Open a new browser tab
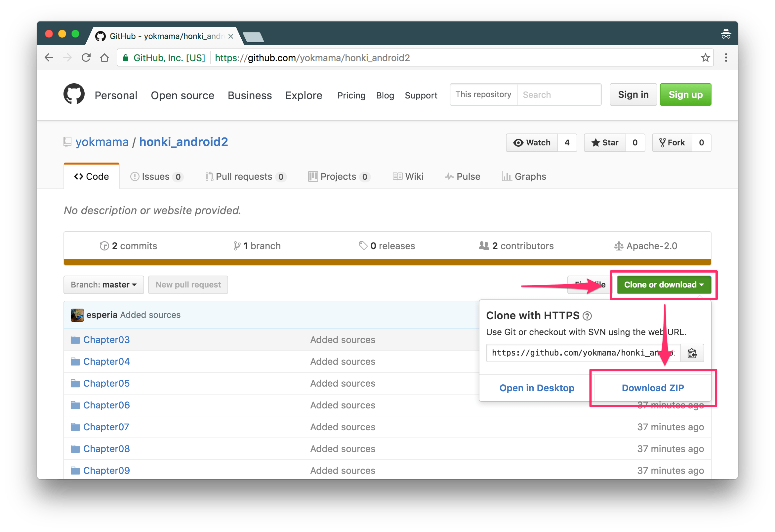Screen dimensions: 775x532 click(x=254, y=37)
